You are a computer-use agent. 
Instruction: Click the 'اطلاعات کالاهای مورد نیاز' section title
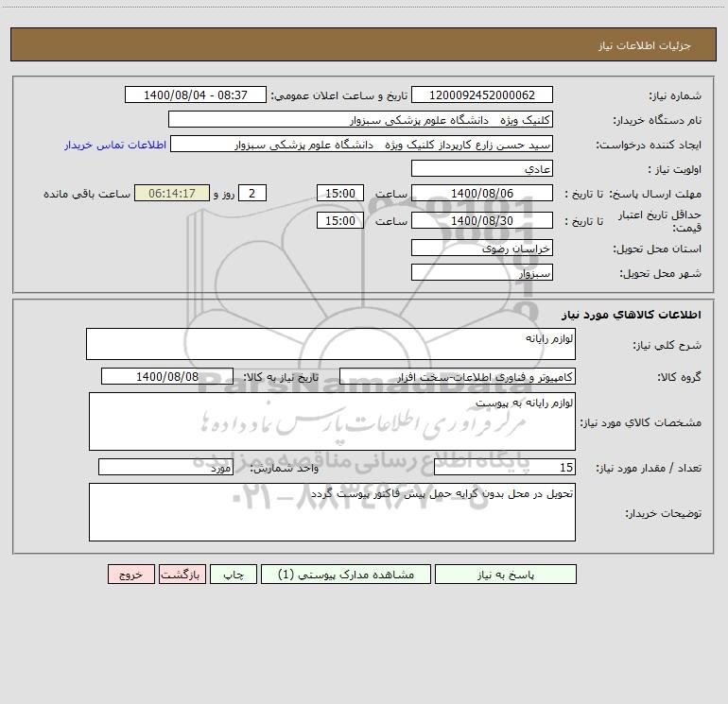pos(632,315)
